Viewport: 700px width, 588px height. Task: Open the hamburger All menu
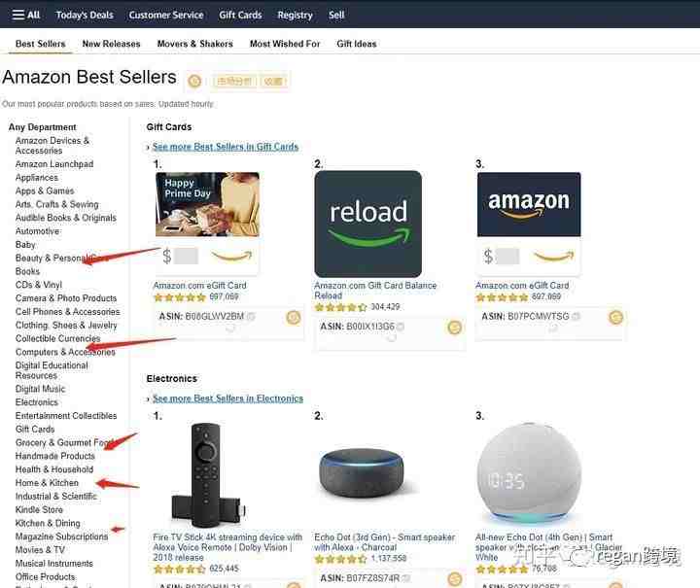coord(26,15)
